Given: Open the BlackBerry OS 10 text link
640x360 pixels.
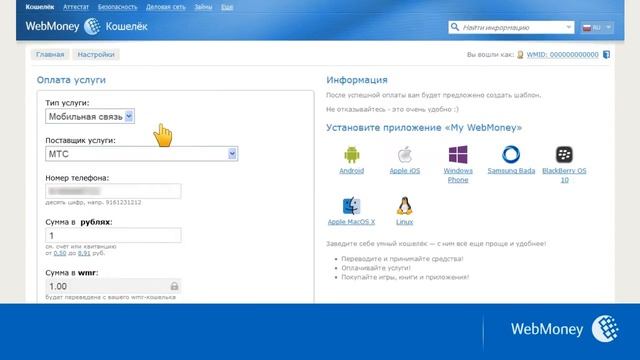Looking at the screenshot, I should point(564,175).
